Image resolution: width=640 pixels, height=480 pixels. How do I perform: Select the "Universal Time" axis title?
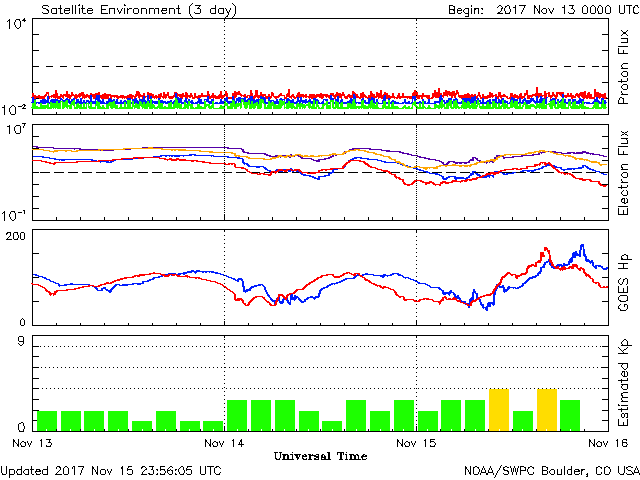(320, 456)
